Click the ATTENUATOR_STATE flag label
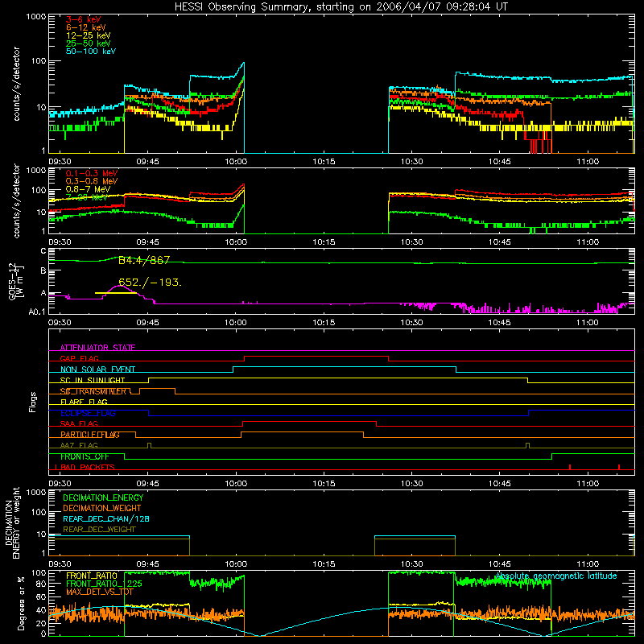The width and height of the screenshot is (644, 644). (97, 348)
